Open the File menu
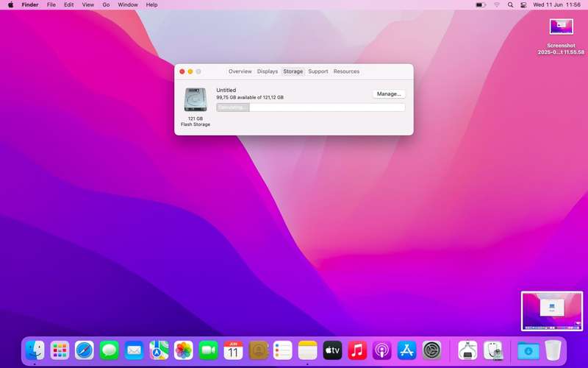The width and height of the screenshot is (588, 368). pyautogui.click(x=51, y=5)
